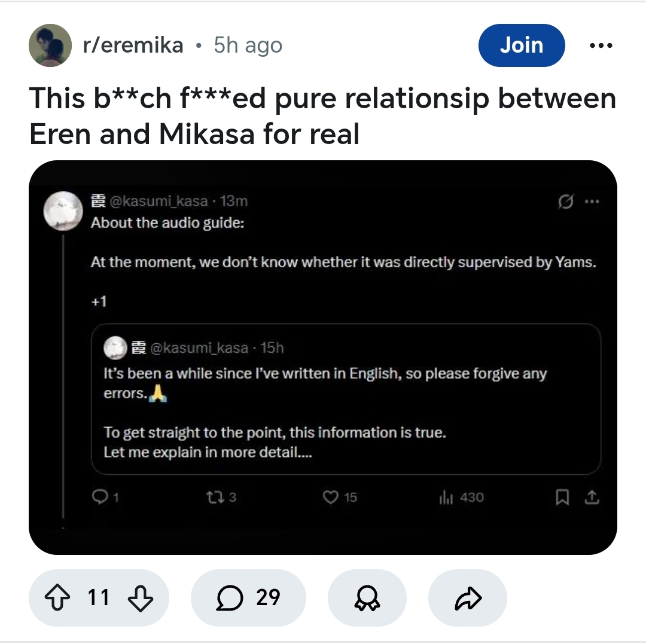Screen dimensions: 646x644
Task: Click the r/eremika community avatar
Action: (50, 45)
